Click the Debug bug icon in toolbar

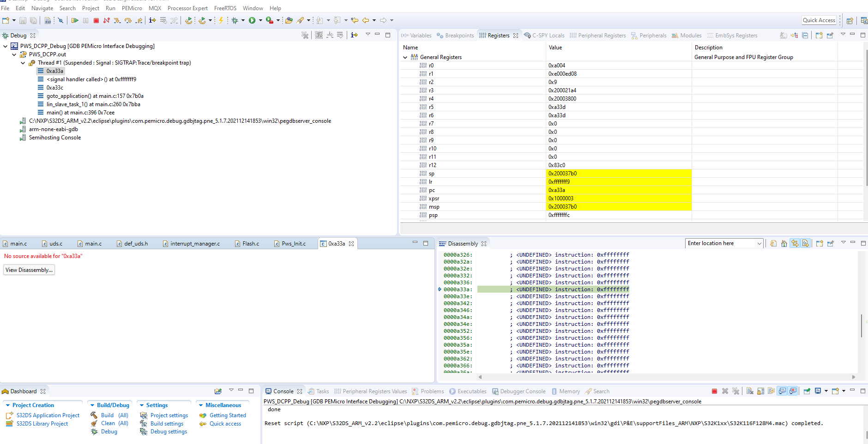click(235, 20)
